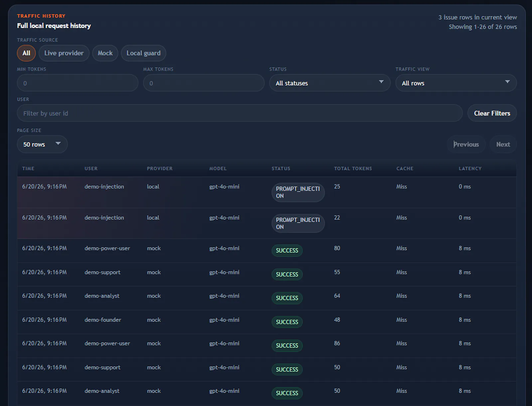Click mock provider in demo-founder row
This screenshot has width=532, height=406.
pos(154,320)
